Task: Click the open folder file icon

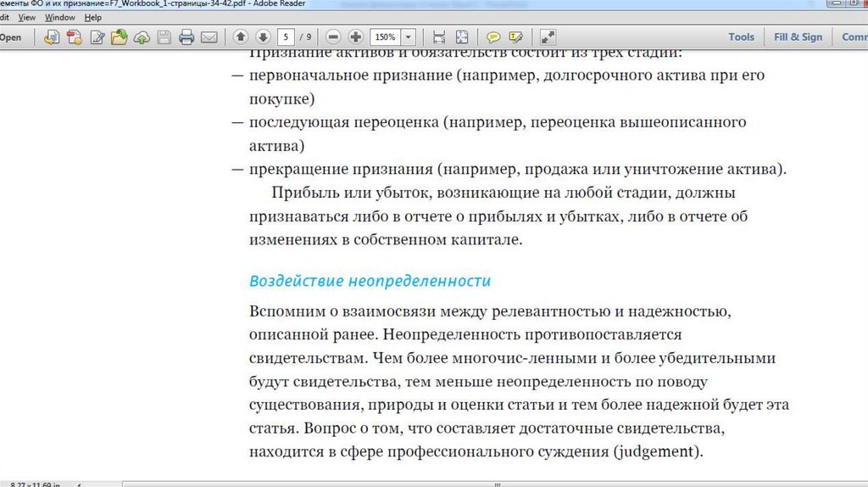Action: (119, 37)
